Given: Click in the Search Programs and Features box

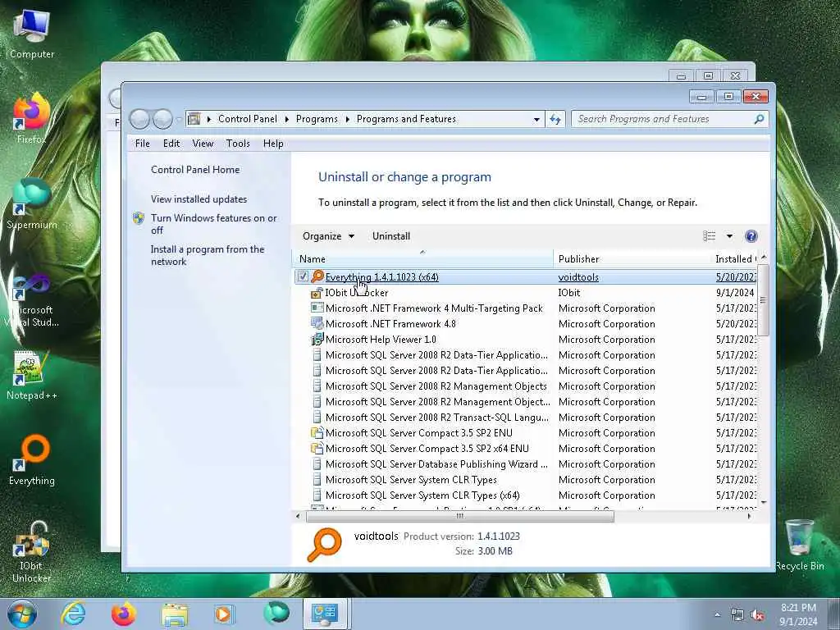Looking at the screenshot, I should [664, 119].
